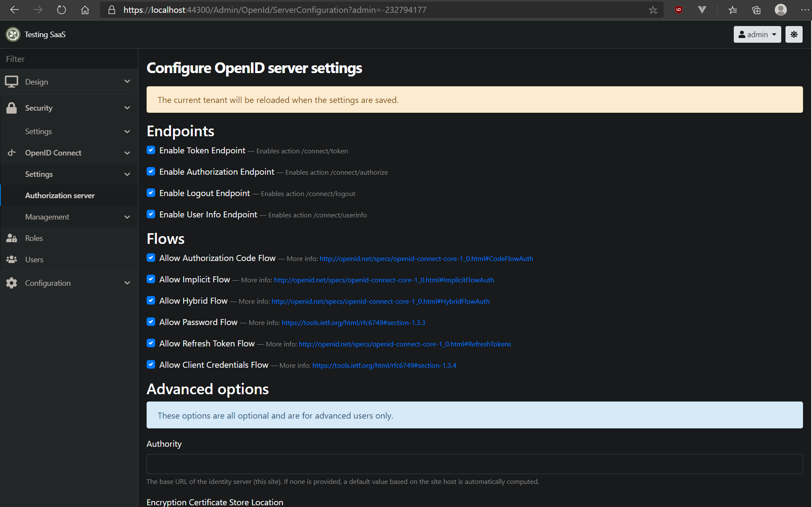The width and height of the screenshot is (812, 507).
Task: Open Settings under OpenID Connect
Action: tap(39, 174)
